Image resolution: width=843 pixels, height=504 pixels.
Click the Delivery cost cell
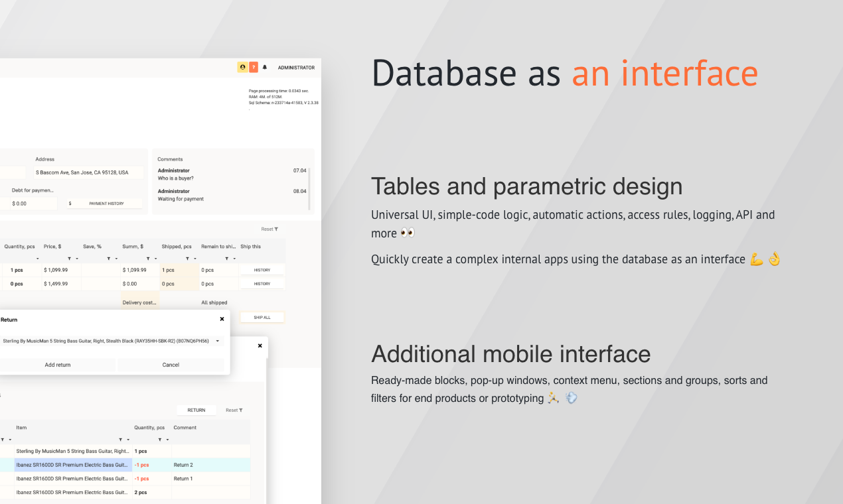pyautogui.click(x=140, y=302)
